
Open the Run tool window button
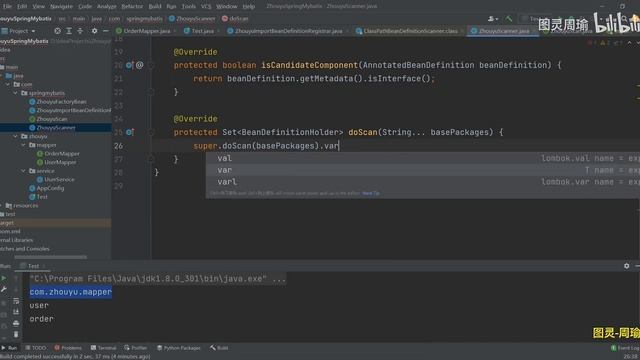[x=9, y=348]
